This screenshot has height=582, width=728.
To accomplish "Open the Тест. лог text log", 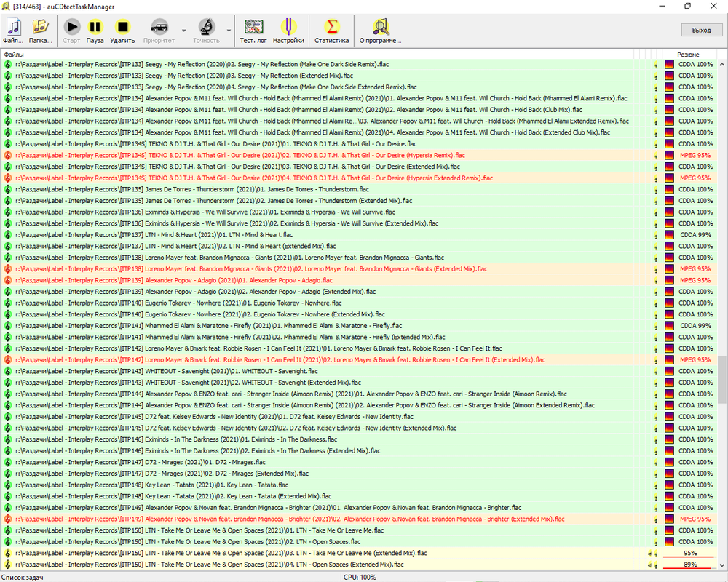I will click(x=253, y=31).
